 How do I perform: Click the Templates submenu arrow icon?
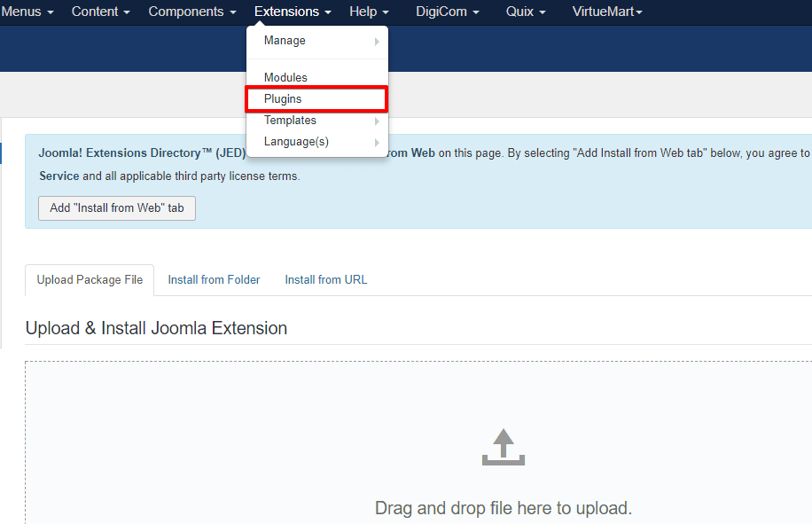tap(377, 121)
